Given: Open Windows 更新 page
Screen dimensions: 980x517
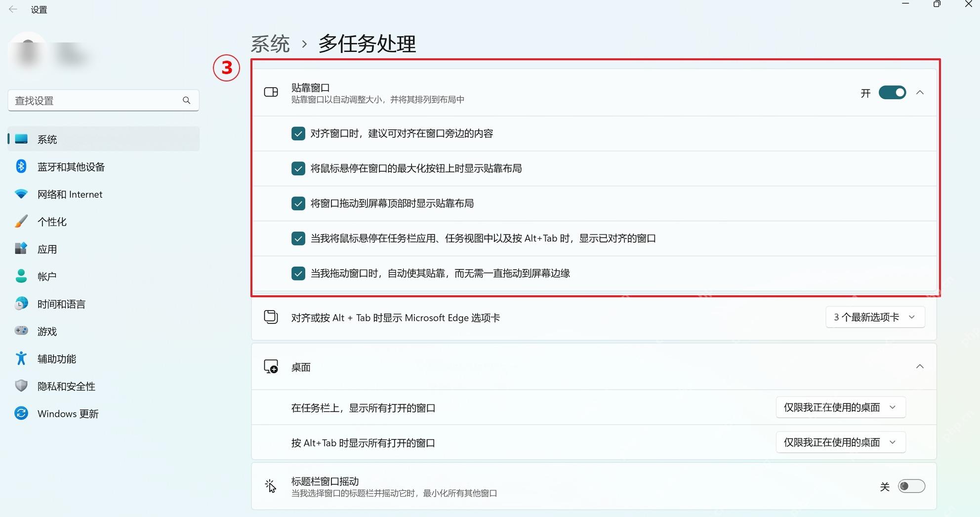Looking at the screenshot, I should point(104,413).
